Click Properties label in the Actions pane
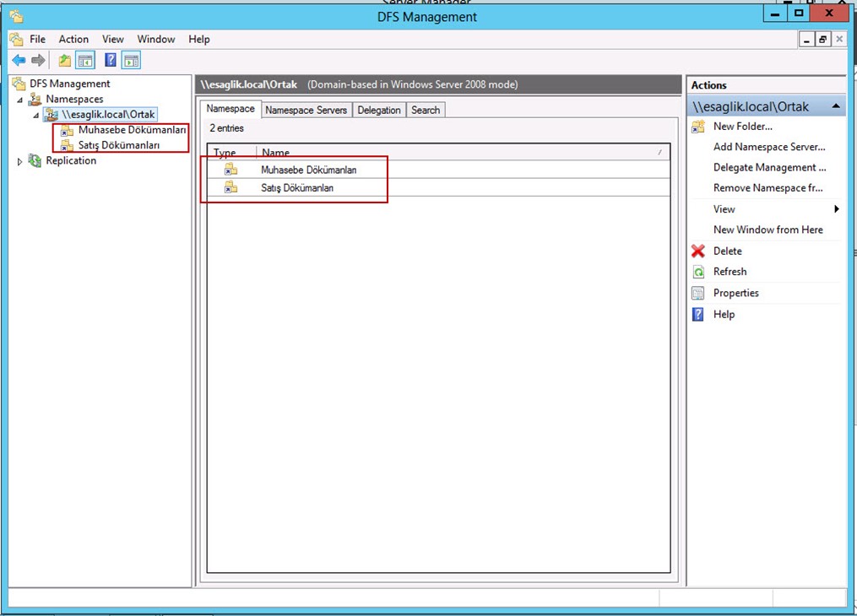857x616 pixels. coord(735,294)
